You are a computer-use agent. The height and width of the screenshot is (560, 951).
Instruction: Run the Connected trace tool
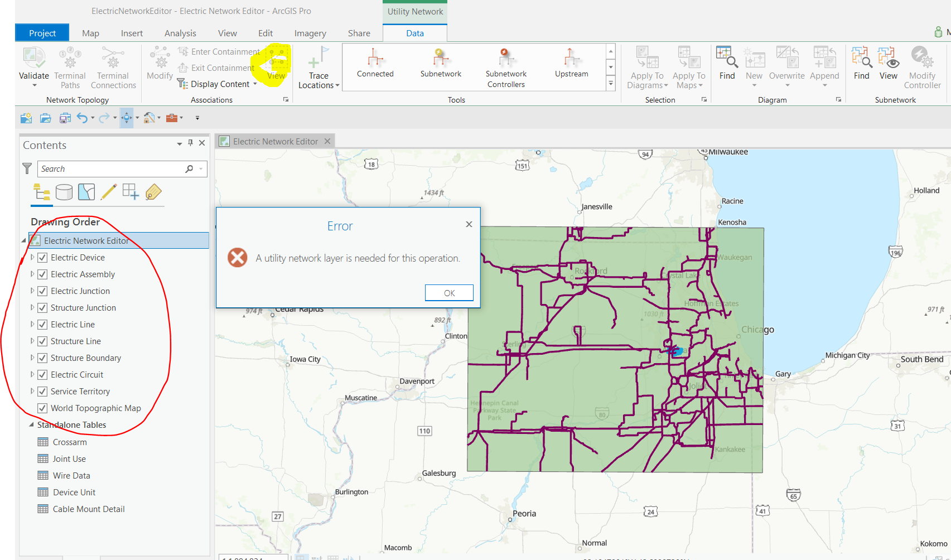pos(375,62)
